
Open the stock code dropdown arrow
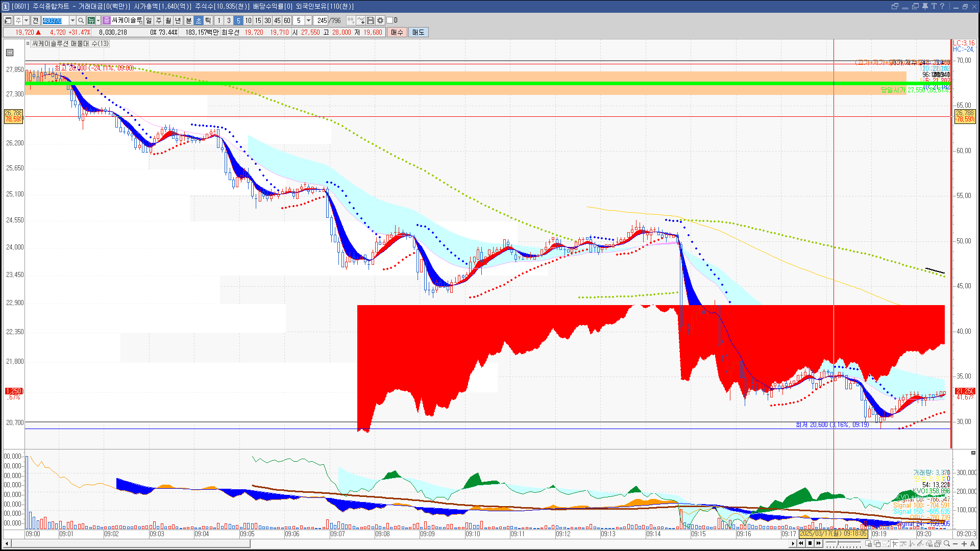pyautogui.click(x=72, y=20)
